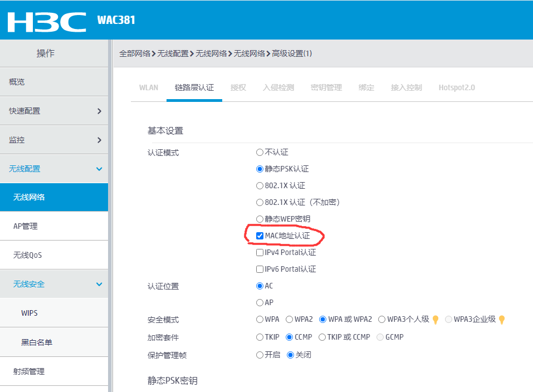Open AP管理 in the sidebar
This screenshot has width=533, height=392.
click(x=54, y=226)
